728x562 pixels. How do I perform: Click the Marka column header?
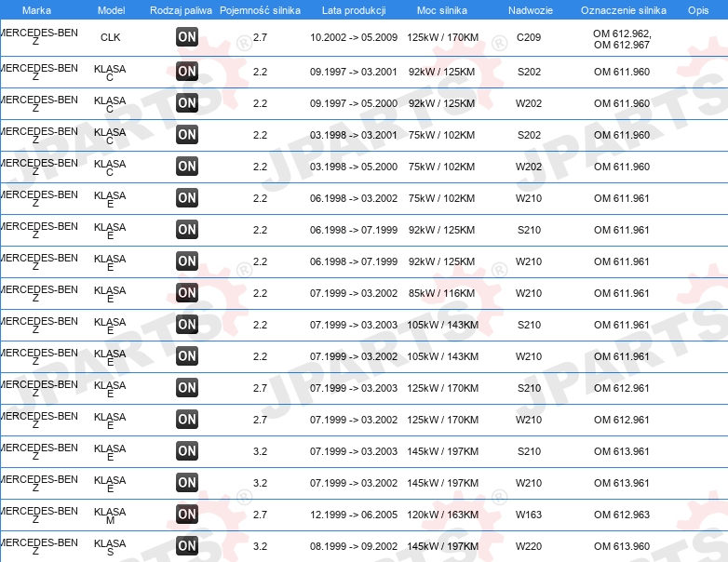pos(36,10)
